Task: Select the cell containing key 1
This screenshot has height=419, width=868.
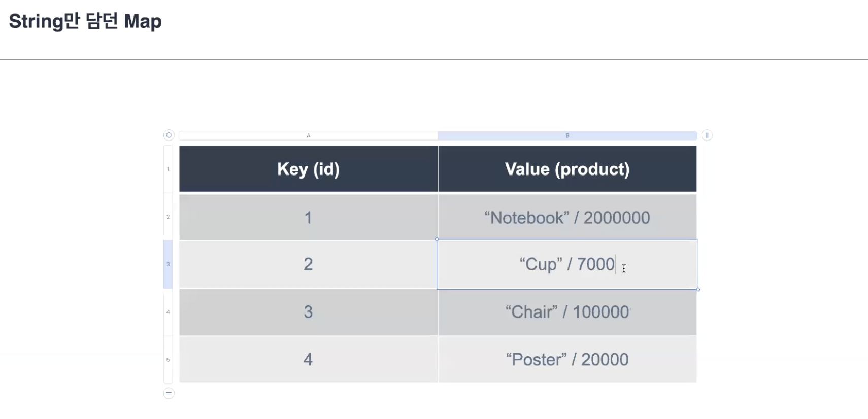Action: coord(308,217)
